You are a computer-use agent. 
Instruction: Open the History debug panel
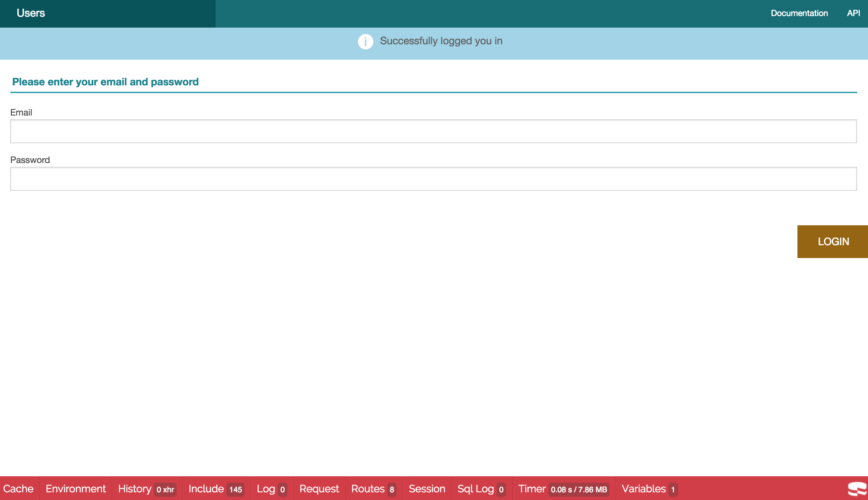(x=147, y=488)
